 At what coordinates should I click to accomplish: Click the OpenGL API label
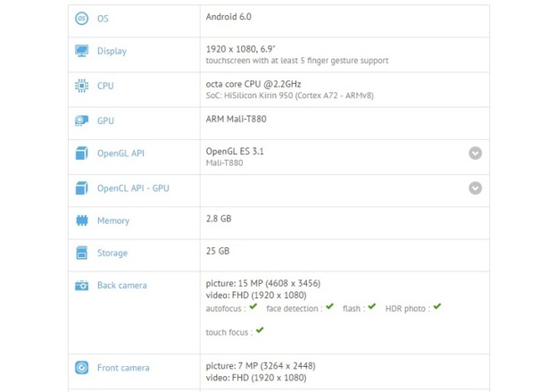tap(120, 154)
